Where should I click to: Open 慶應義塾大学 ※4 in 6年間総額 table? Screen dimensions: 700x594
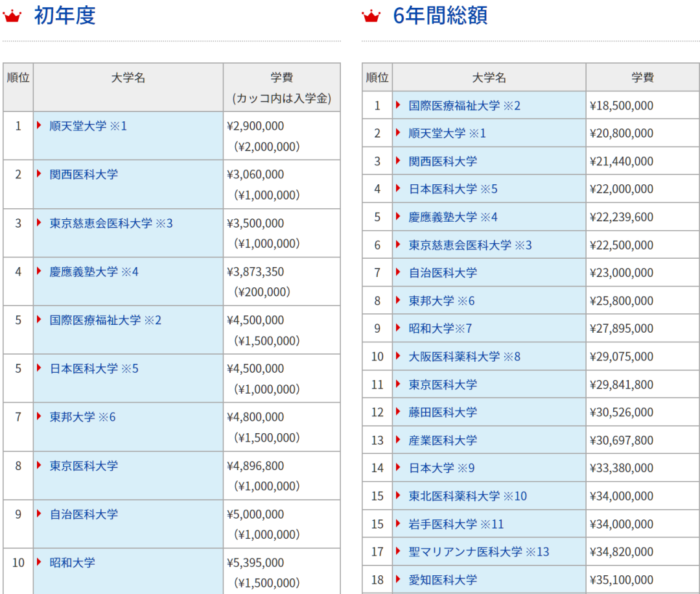[x=452, y=217]
